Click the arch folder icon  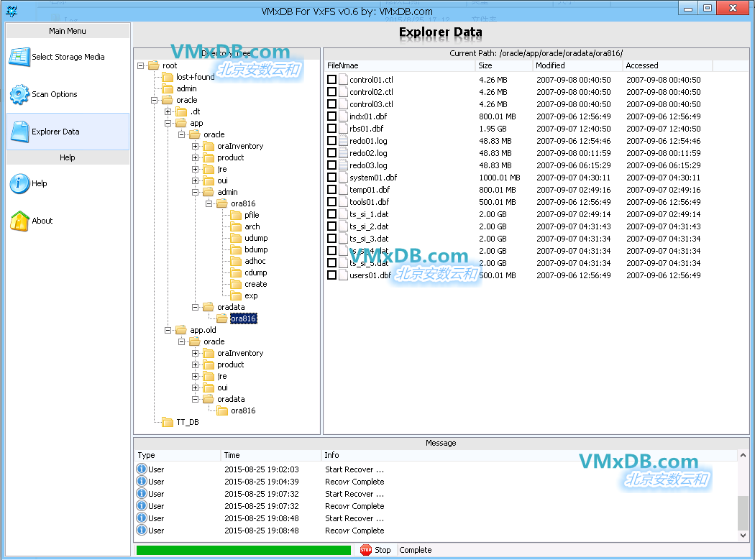point(235,226)
